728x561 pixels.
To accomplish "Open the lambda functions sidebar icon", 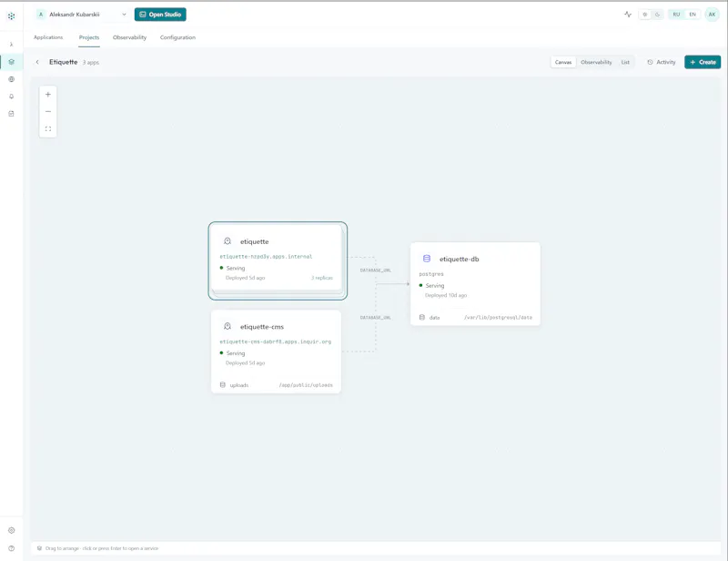I will click(x=11, y=44).
